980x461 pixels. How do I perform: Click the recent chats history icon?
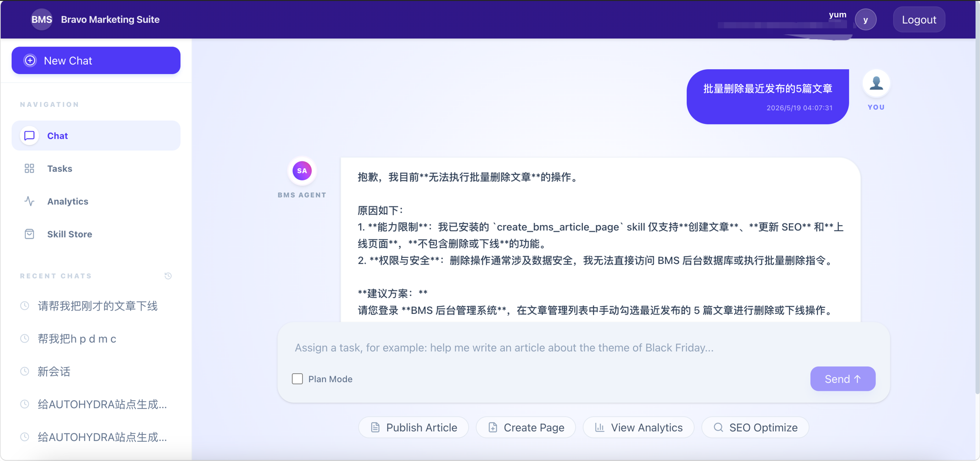pyautogui.click(x=168, y=276)
